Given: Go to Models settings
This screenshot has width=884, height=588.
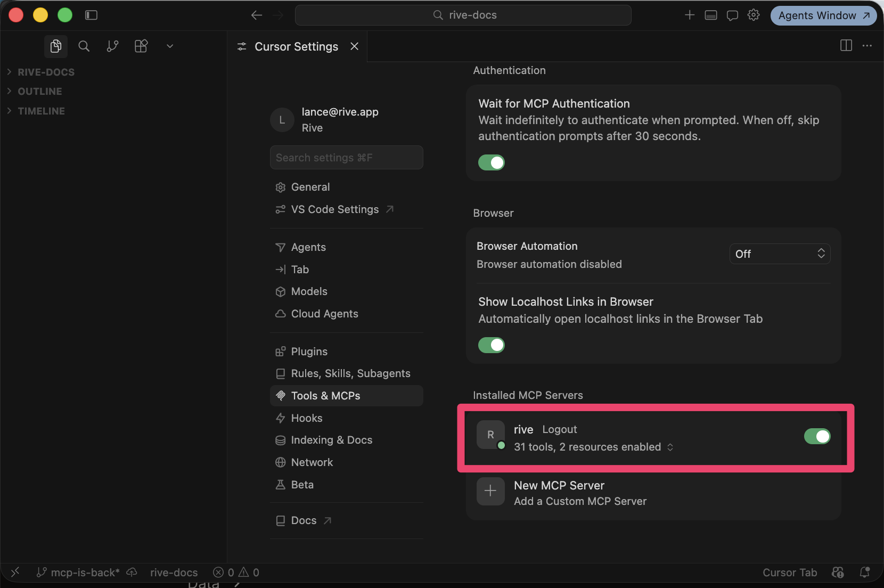Looking at the screenshot, I should (x=347, y=291).
